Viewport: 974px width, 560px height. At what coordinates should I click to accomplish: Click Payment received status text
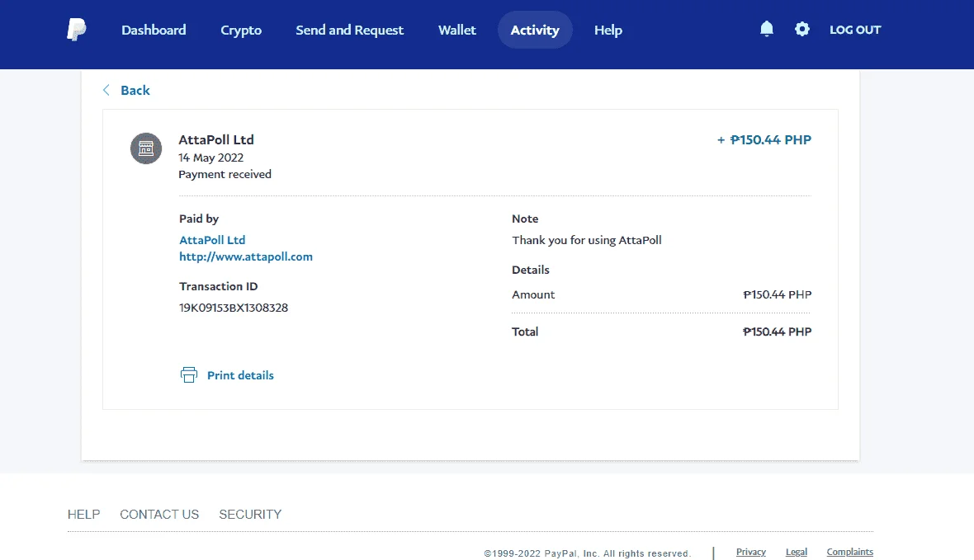[225, 175]
